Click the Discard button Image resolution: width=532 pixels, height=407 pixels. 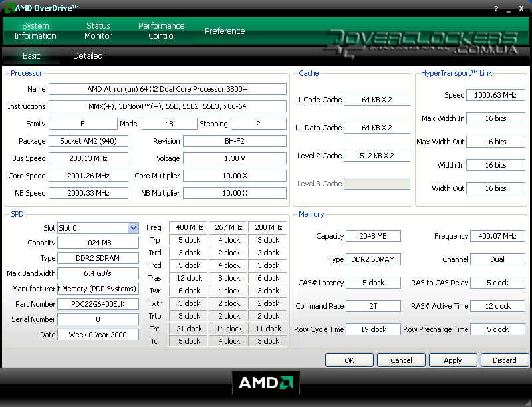pyautogui.click(x=505, y=360)
